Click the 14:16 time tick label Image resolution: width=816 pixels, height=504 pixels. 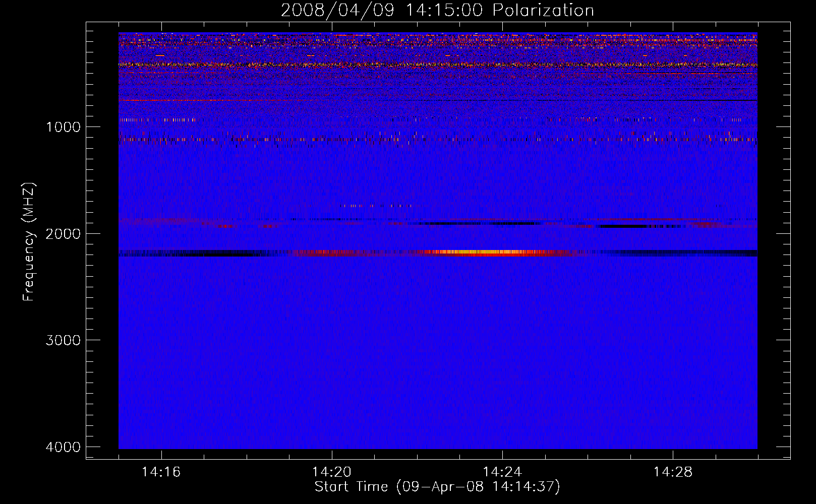point(161,472)
